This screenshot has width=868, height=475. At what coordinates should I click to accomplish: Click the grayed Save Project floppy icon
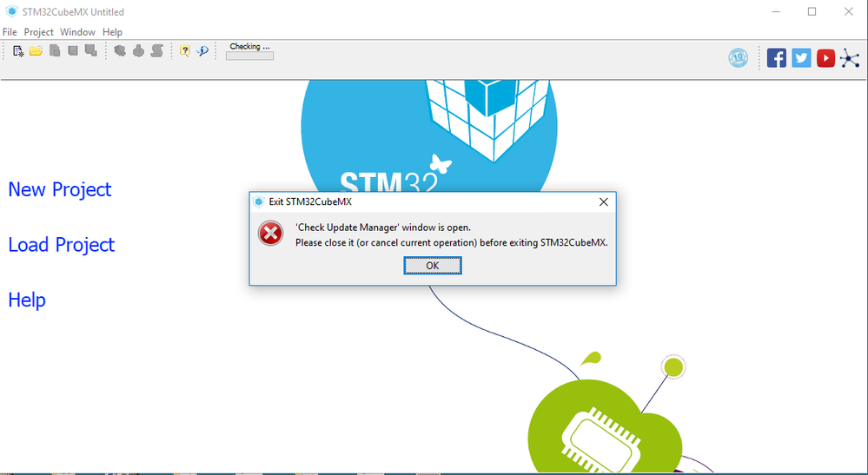click(x=72, y=51)
